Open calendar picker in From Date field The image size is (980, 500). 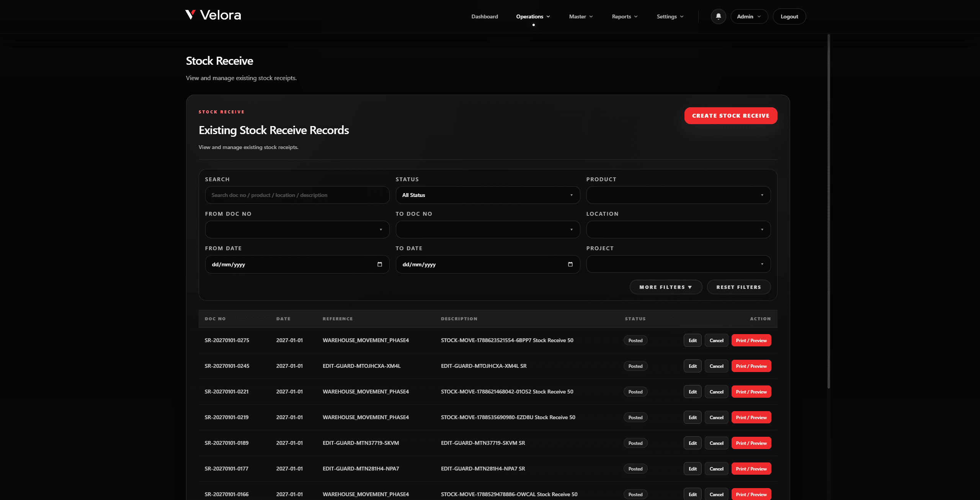(x=379, y=264)
